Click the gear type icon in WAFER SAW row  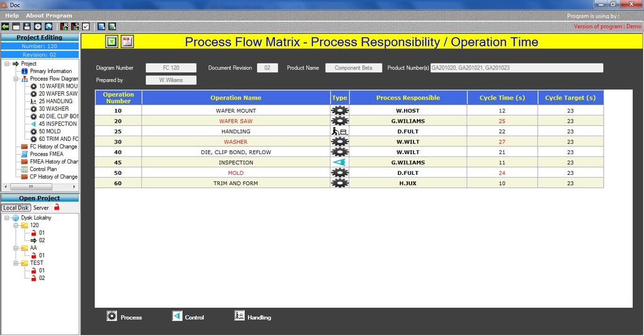[x=340, y=121]
